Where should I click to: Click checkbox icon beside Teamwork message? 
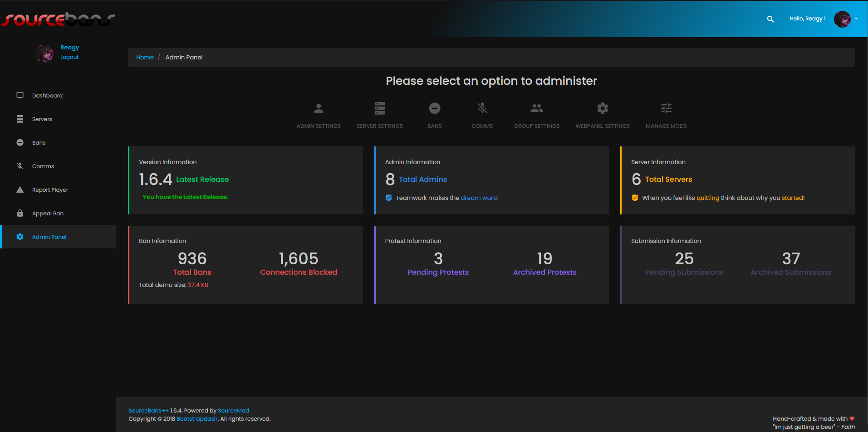click(x=389, y=198)
